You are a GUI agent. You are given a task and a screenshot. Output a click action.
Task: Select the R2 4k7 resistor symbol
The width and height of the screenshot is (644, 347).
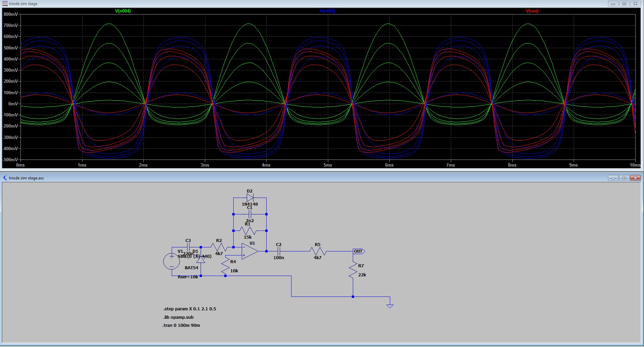pyautogui.click(x=219, y=247)
